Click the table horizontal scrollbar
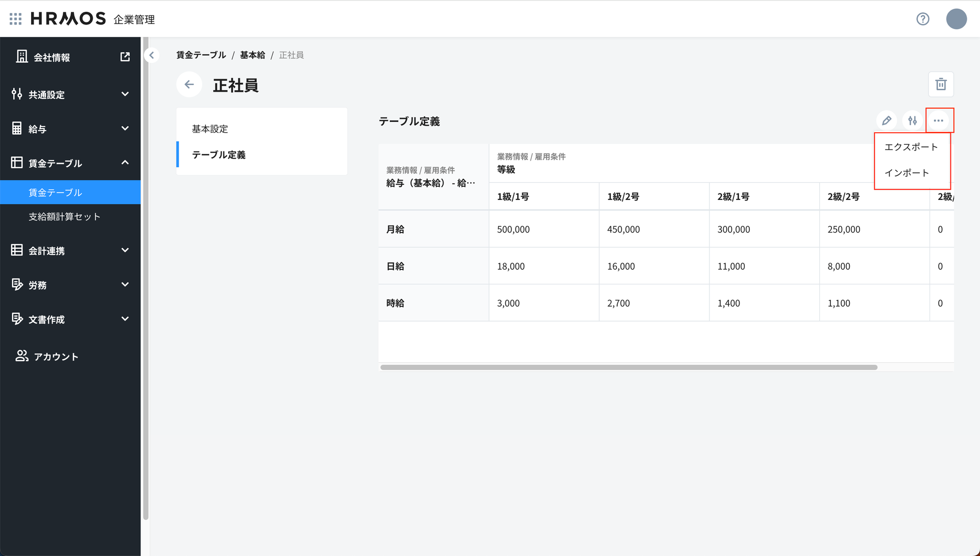The height and width of the screenshot is (556, 980). point(628,367)
